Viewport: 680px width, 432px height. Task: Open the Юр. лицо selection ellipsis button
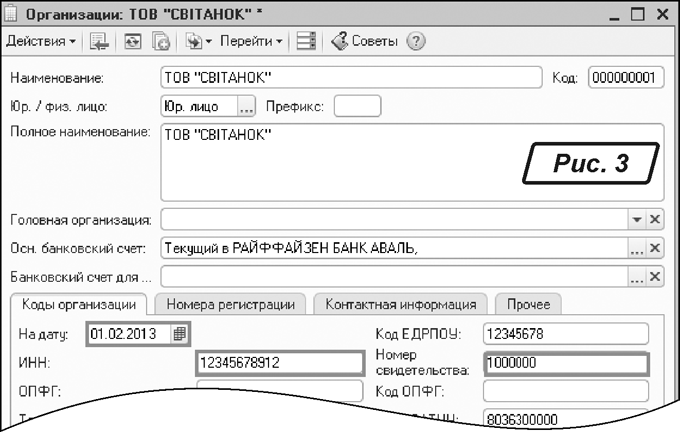(246, 106)
